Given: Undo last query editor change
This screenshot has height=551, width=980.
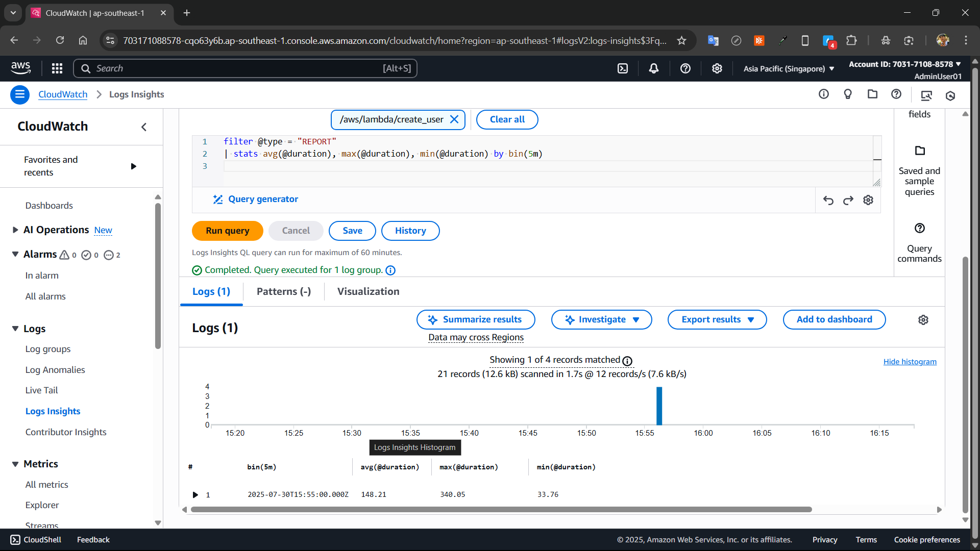Looking at the screenshot, I should point(828,200).
